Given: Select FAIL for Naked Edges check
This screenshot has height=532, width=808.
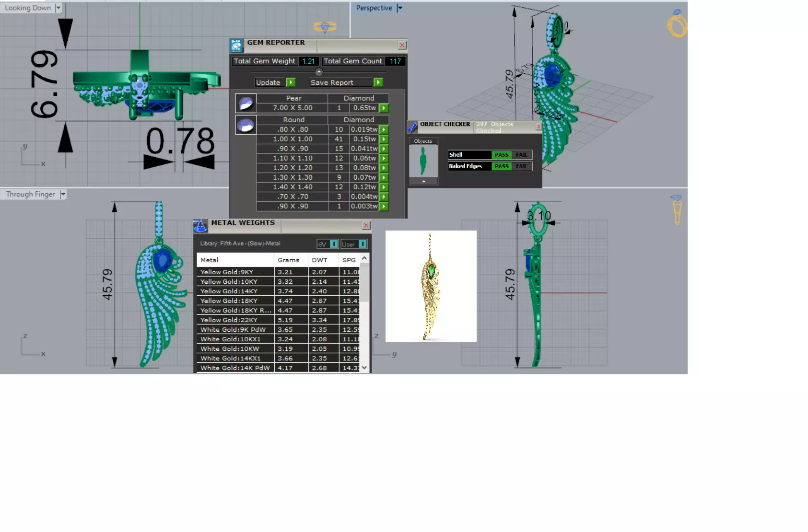Looking at the screenshot, I should click(522, 166).
